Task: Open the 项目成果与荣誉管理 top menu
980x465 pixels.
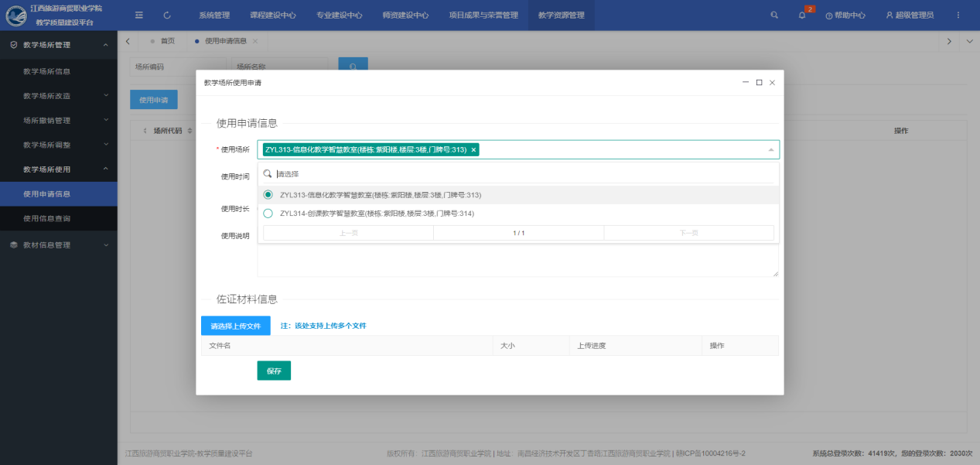Action: click(x=483, y=15)
